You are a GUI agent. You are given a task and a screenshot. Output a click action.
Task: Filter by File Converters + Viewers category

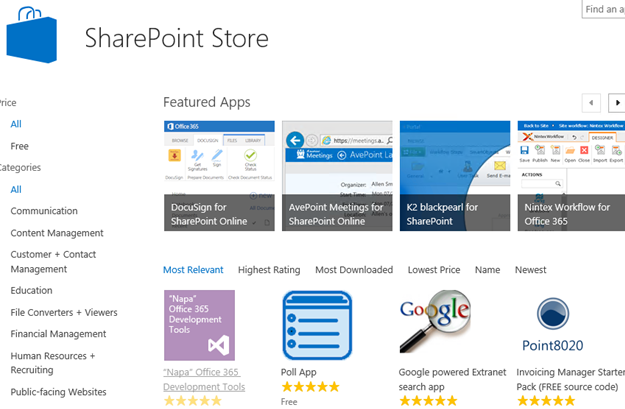64,313
